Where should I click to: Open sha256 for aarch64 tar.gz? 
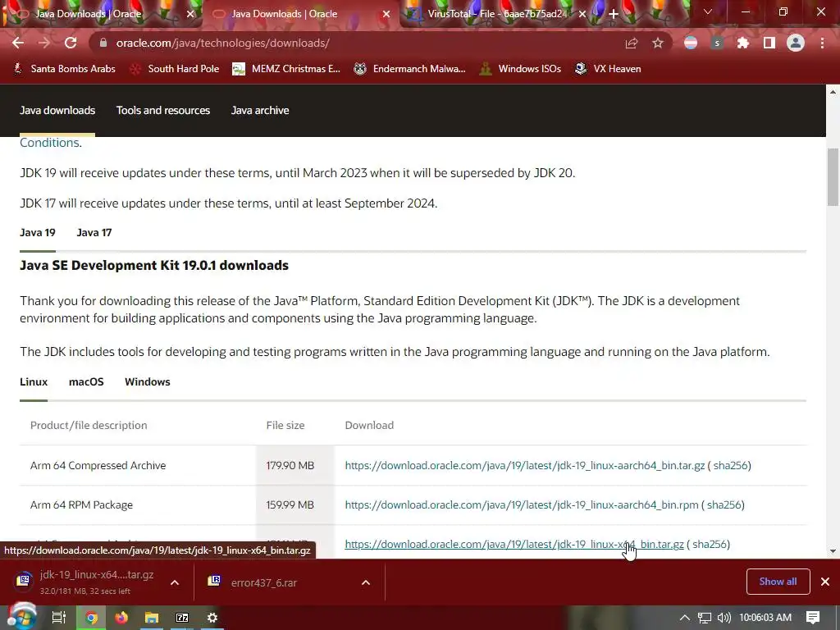point(730,466)
